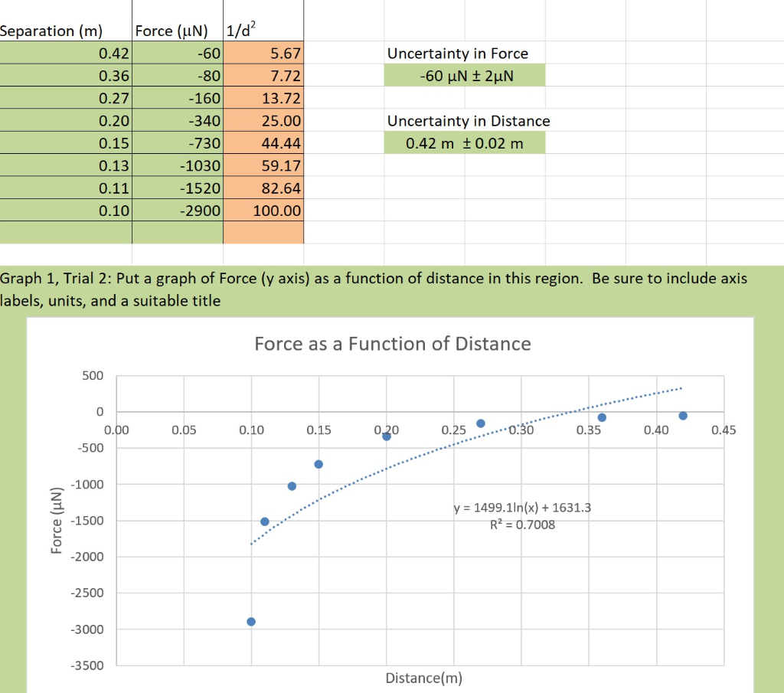Click the lowest data point near -2900

pos(250,620)
